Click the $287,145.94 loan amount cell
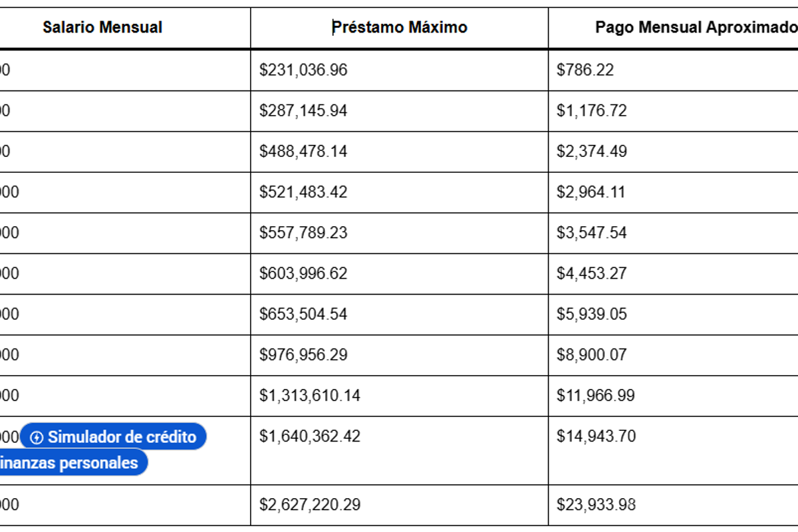Viewport: 798px width, 532px height. (303, 110)
